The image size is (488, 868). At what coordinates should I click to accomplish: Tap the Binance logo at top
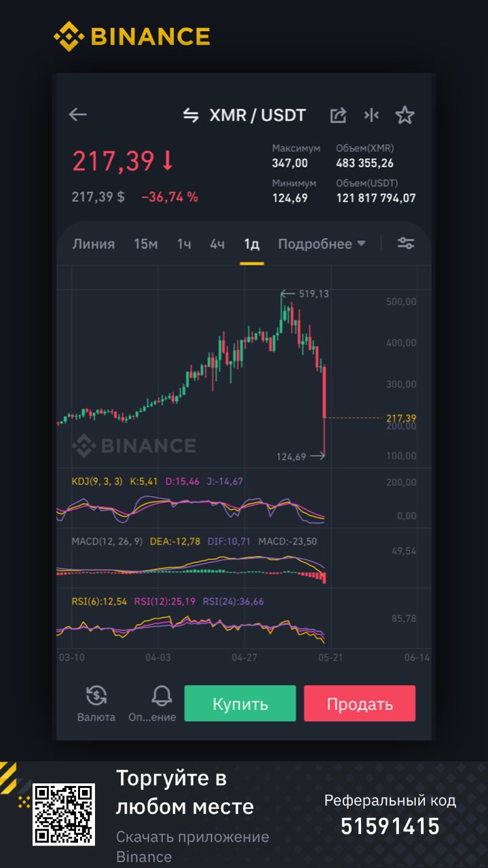click(132, 36)
